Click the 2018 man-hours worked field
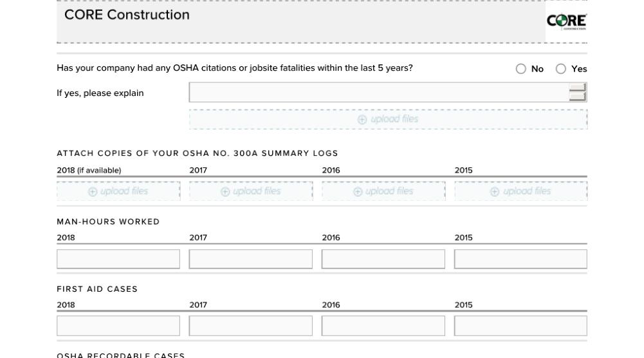The height and width of the screenshot is (358, 644). (118, 259)
